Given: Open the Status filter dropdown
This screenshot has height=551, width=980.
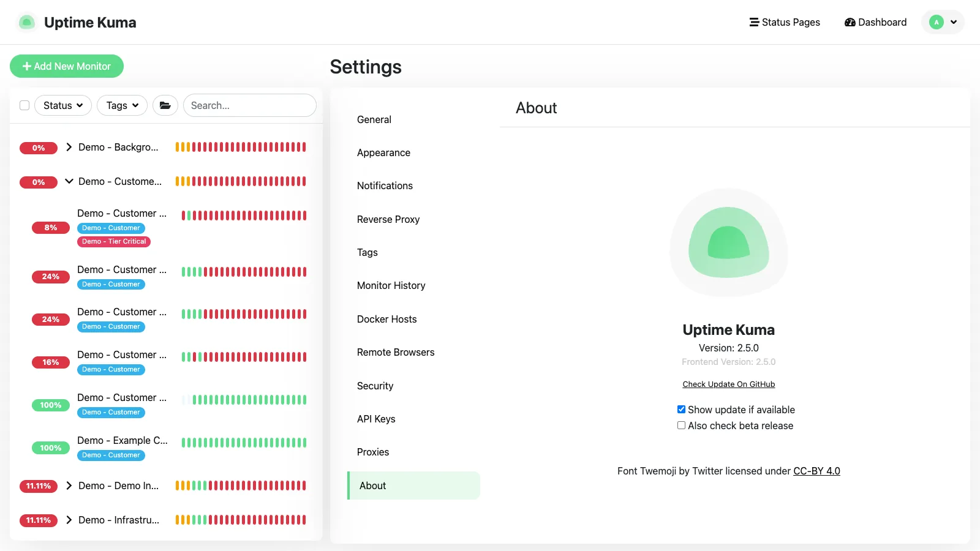Looking at the screenshot, I should coord(63,105).
